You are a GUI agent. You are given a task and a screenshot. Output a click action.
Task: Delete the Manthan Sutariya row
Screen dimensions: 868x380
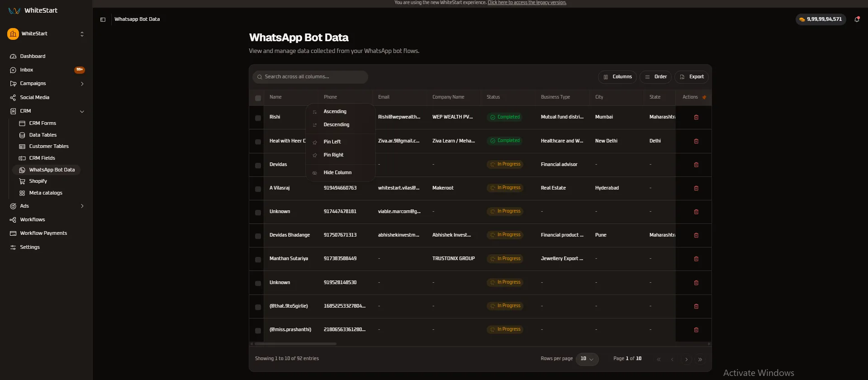696,259
